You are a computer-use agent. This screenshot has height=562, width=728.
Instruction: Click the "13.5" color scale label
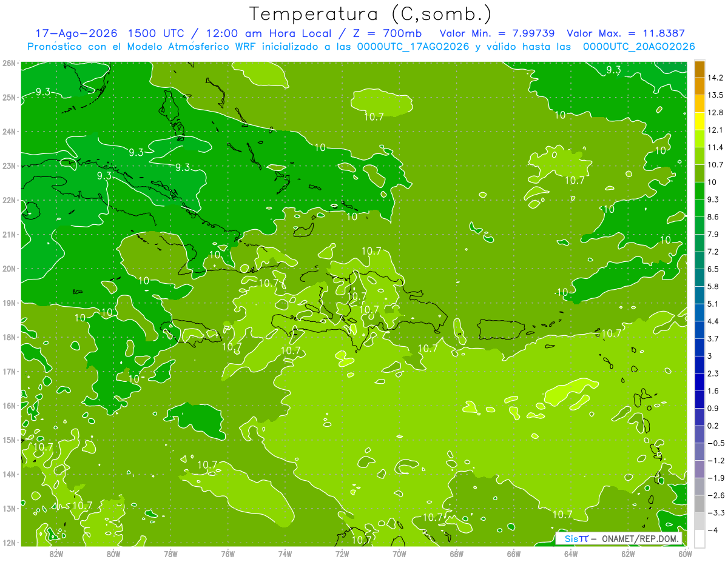715,95
